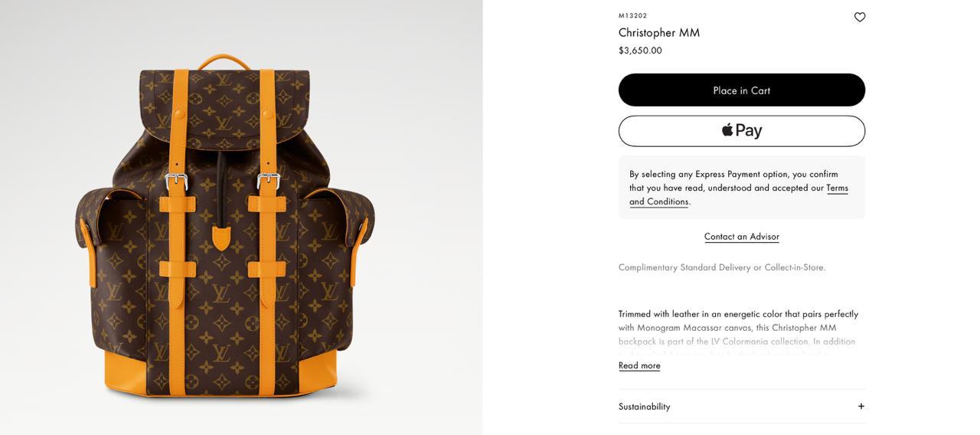Click the plus icon beside Sustainability

point(861,407)
